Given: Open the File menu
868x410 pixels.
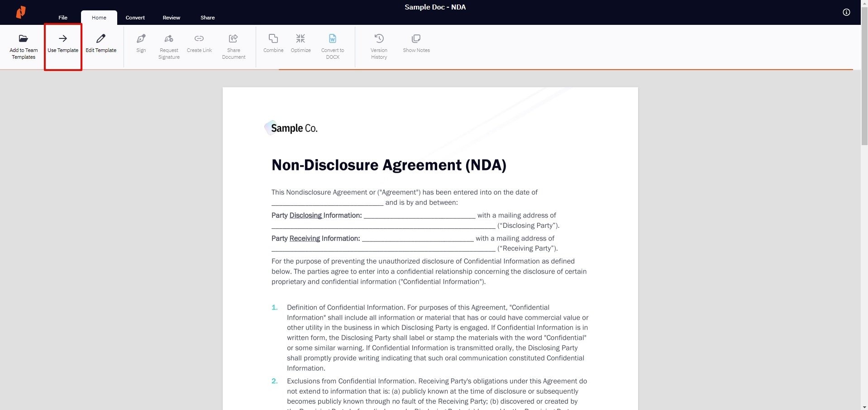Looking at the screenshot, I should 62,18.
